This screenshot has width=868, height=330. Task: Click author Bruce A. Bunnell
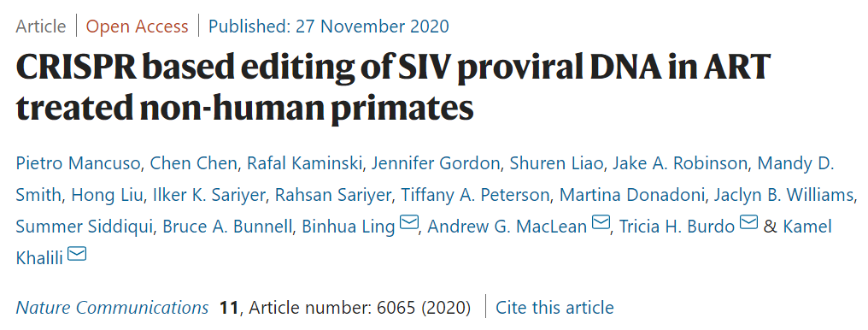point(227,227)
